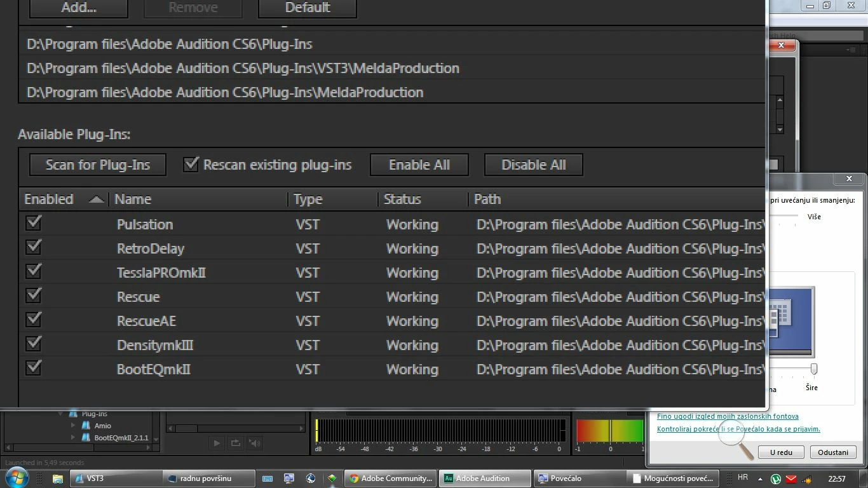Click VST type cell in BootEQmkII row
The height and width of the screenshot is (488, 868).
tap(308, 369)
